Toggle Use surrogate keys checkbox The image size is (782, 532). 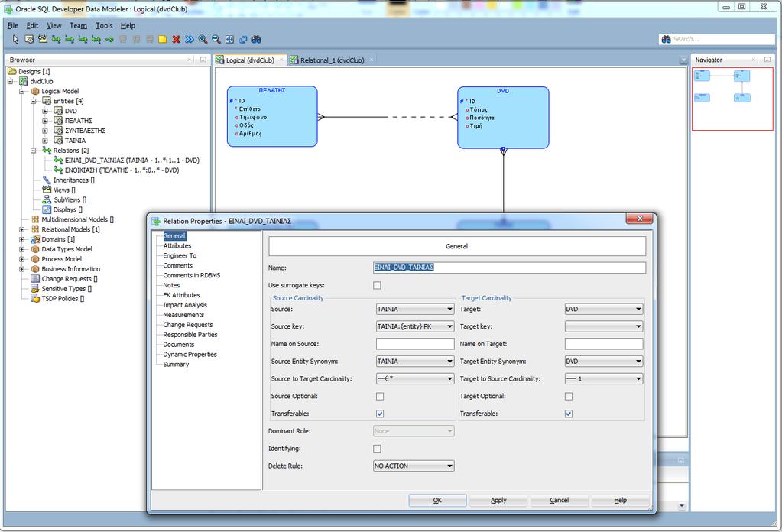377,286
